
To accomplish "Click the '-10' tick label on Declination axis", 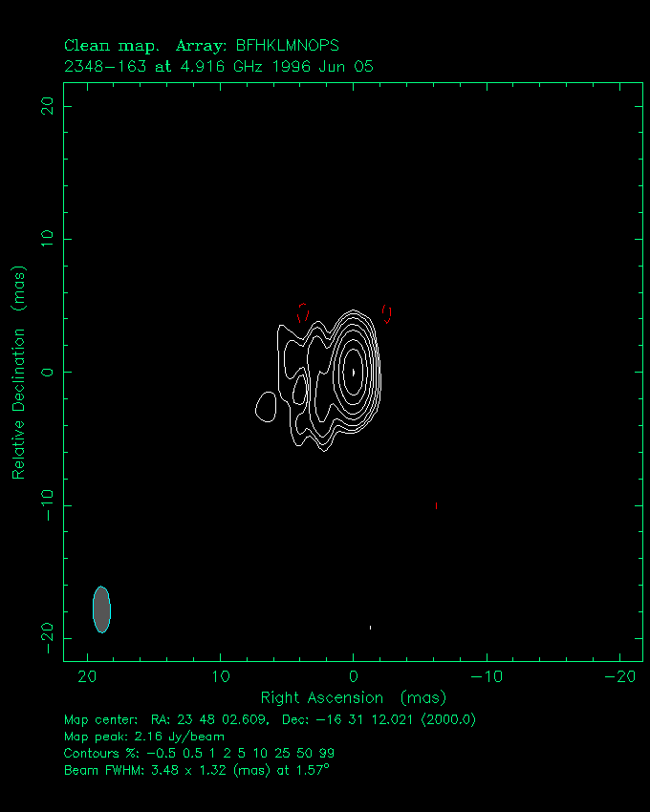I will (43, 504).
